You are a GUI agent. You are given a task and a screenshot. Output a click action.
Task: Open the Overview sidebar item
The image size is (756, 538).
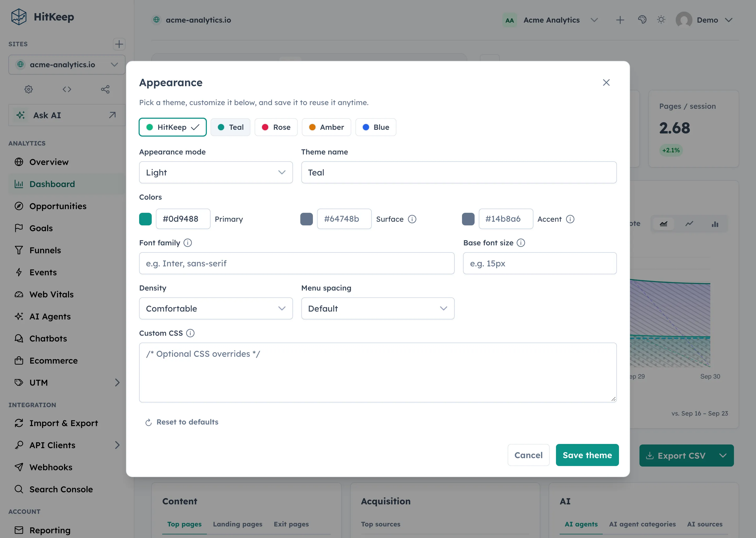click(x=67, y=162)
